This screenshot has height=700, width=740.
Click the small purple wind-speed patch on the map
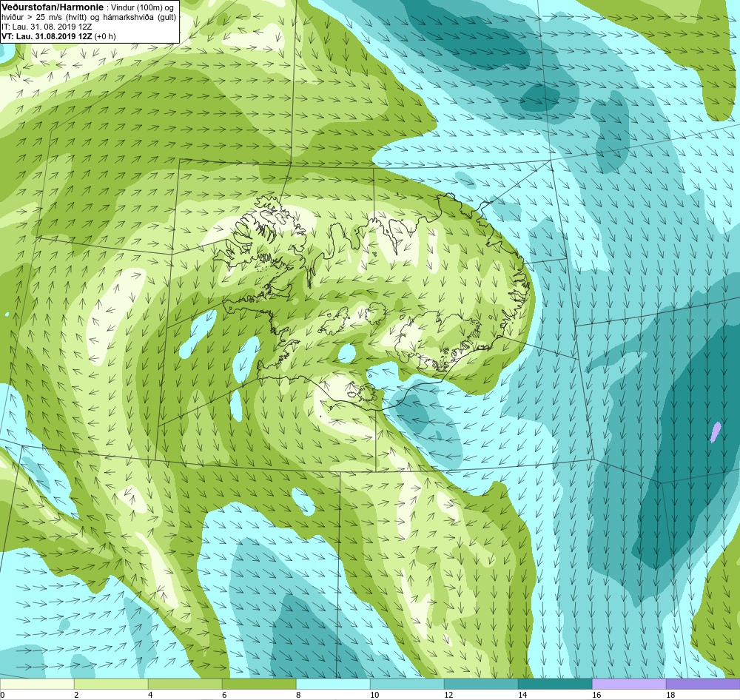coord(716,432)
